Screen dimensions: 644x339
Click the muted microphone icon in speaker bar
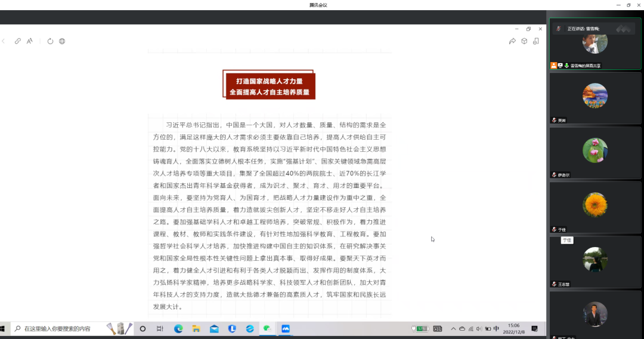coord(559,29)
